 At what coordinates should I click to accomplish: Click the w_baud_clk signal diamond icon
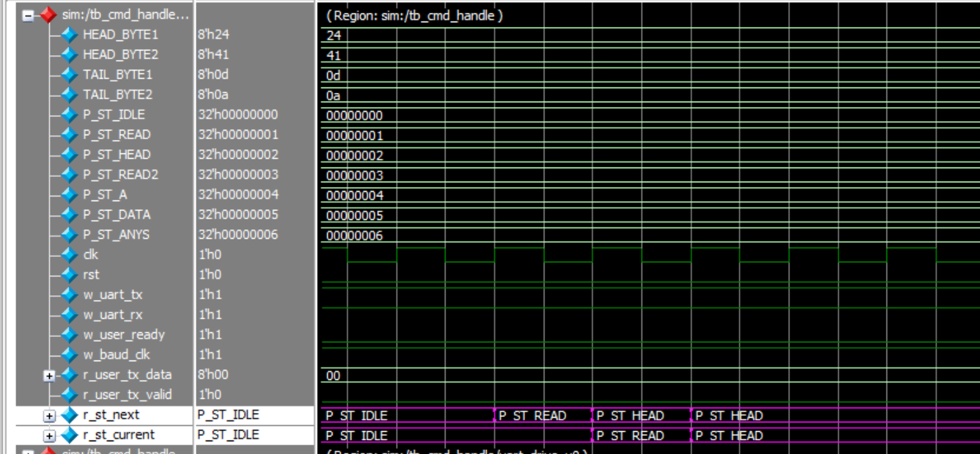pos(69,354)
